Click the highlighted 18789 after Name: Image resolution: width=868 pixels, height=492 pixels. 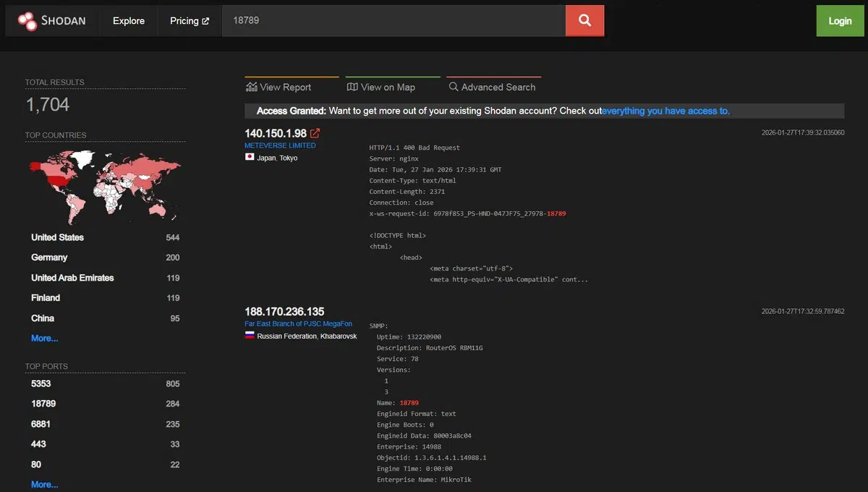(409, 403)
